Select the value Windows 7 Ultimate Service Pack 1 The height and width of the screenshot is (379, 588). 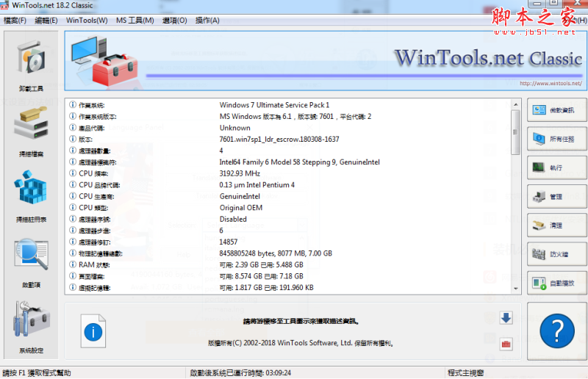[x=274, y=105]
